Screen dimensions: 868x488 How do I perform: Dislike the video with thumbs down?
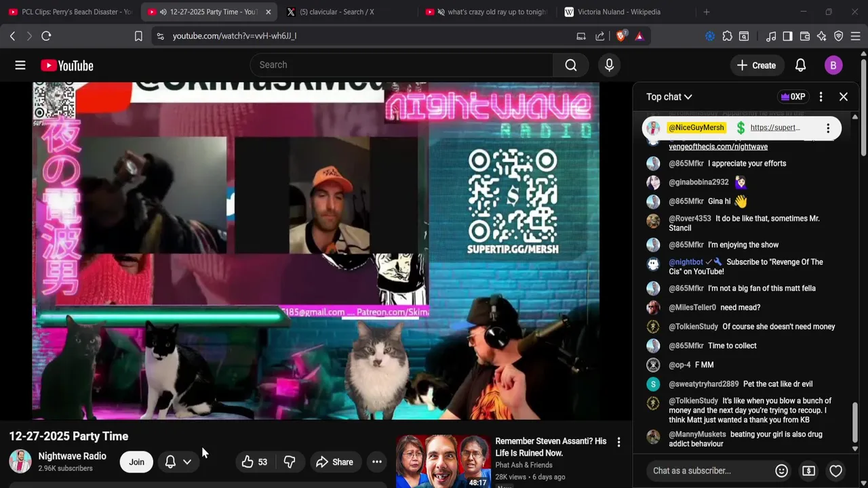point(290,462)
